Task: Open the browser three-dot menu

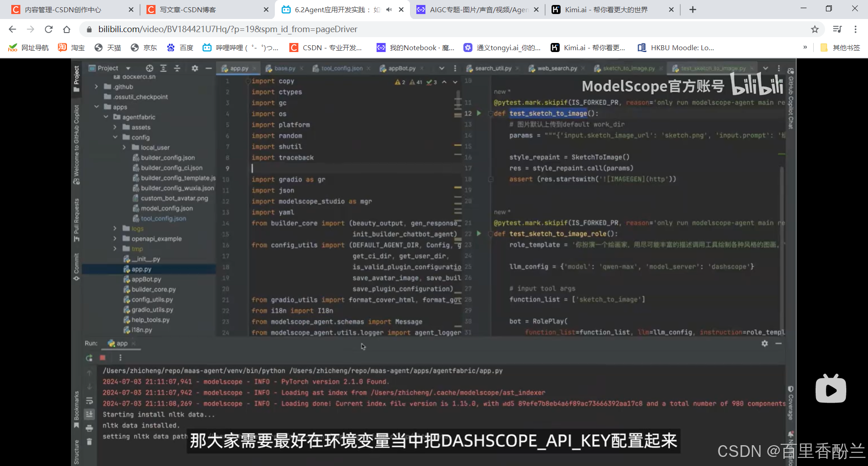Action: pos(855,29)
